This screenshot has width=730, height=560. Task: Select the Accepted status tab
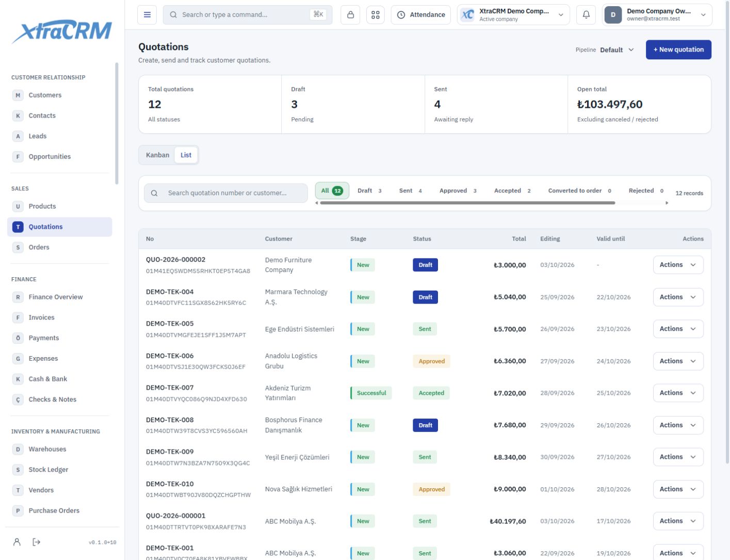point(512,191)
